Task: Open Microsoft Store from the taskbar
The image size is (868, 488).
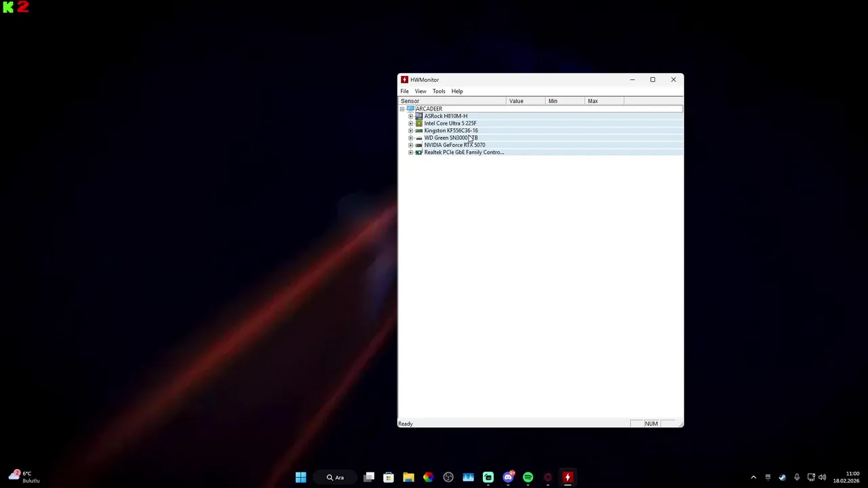Action: (389, 477)
